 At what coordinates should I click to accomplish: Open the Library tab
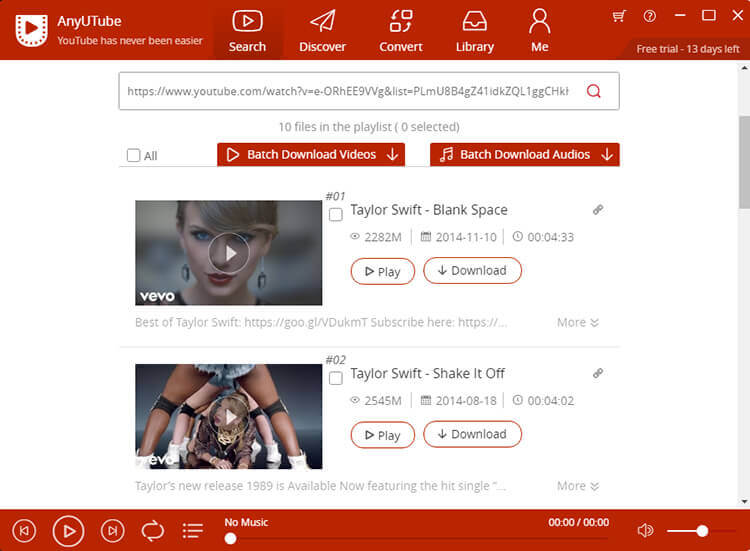474,31
